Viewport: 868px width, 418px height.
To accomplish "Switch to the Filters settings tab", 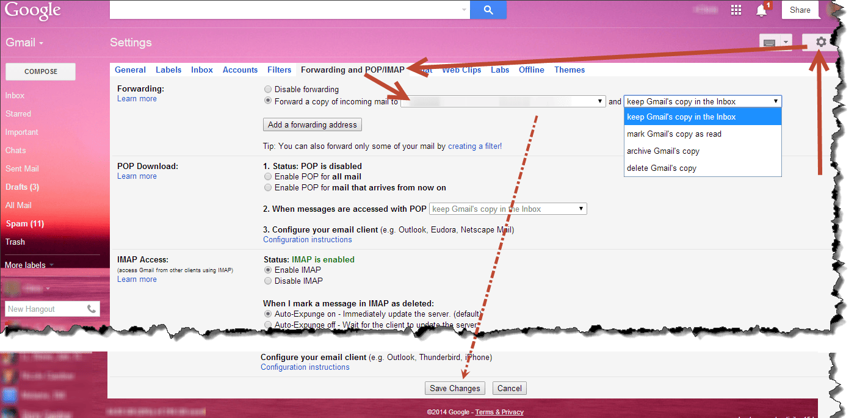I will tap(279, 70).
